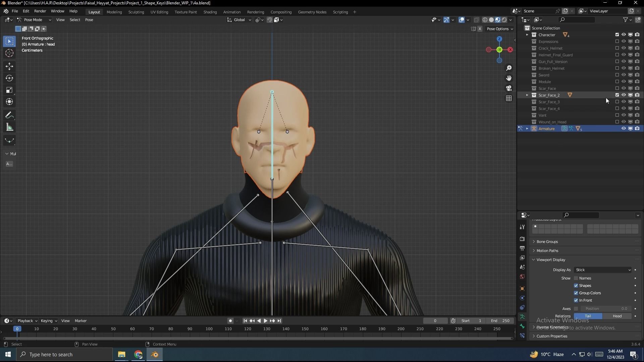Open the outliner filter funnel
Screen dimensions: 644x362
(626, 20)
